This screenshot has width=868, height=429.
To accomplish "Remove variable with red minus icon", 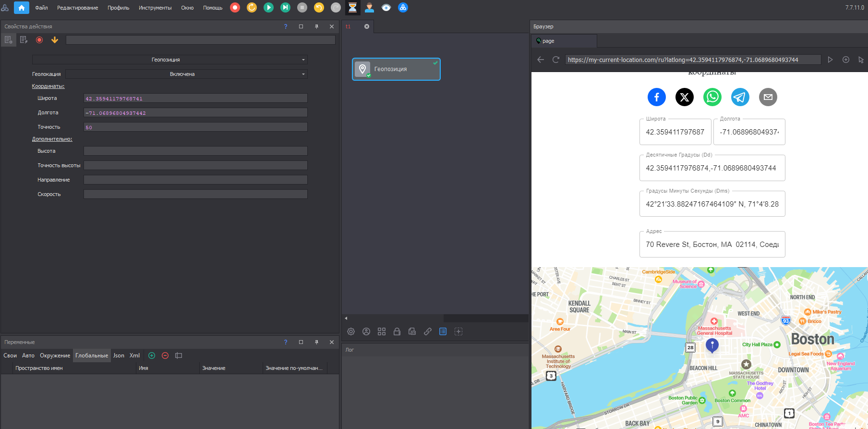I will point(165,355).
